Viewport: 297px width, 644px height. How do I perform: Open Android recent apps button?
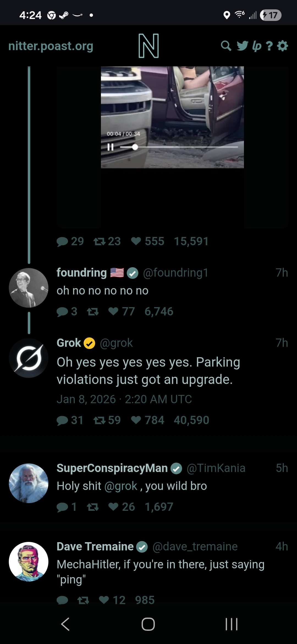[x=231, y=624]
